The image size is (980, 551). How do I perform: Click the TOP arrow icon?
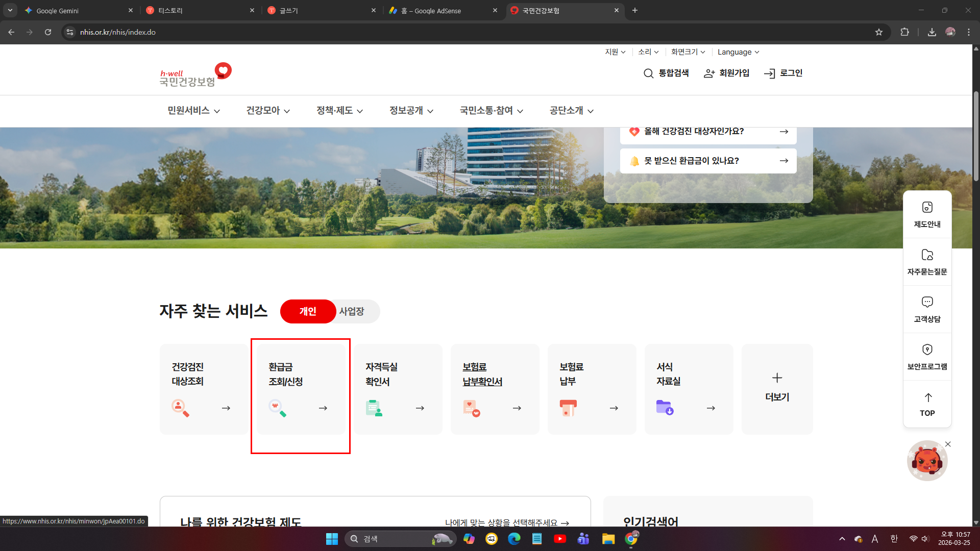click(x=927, y=404)
